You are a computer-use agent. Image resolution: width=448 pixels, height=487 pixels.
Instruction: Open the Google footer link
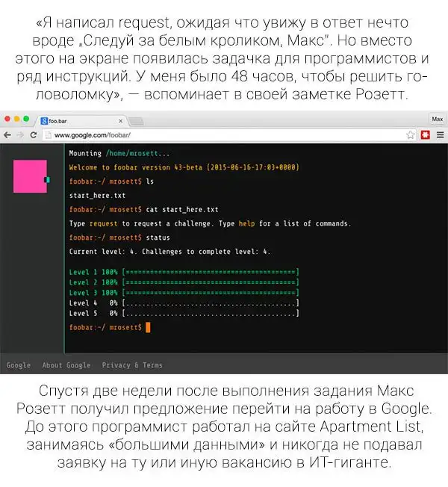19,365
